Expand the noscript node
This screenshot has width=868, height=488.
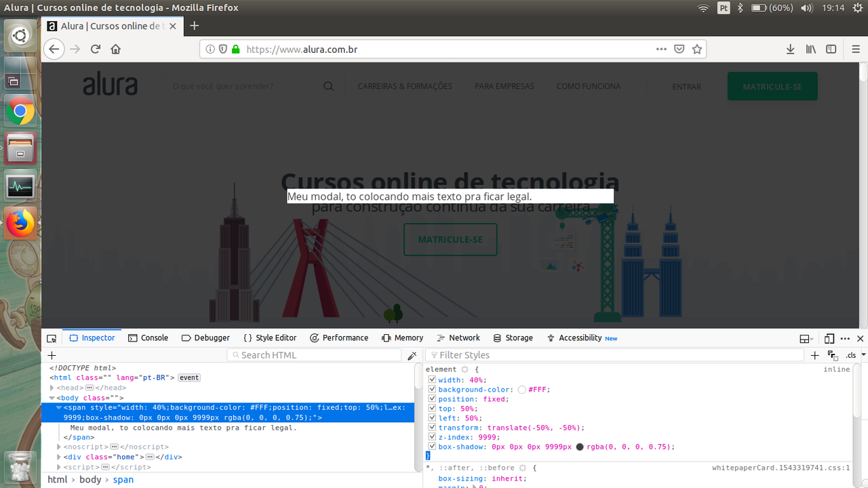[x=59, y=447]
